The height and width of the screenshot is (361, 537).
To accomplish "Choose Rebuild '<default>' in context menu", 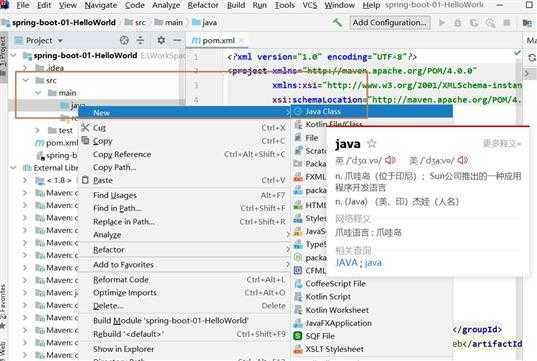I will tap(184, 334).
